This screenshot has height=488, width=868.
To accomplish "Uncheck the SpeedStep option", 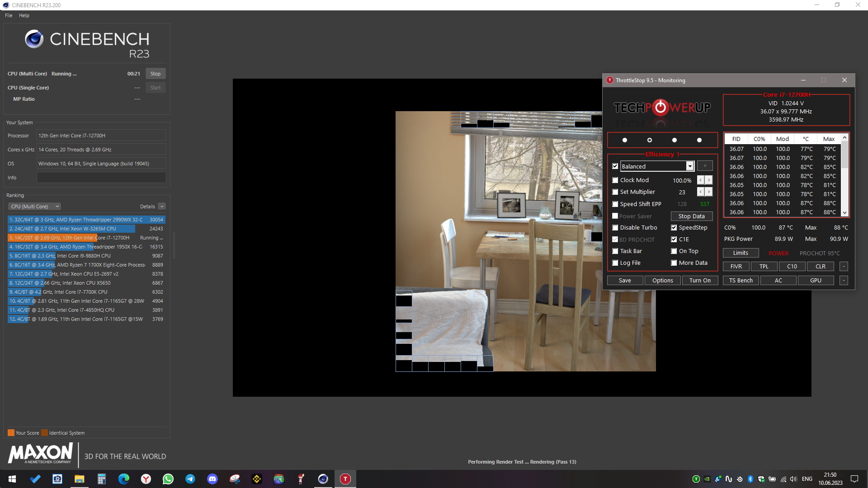I will [x=674, y=228].
